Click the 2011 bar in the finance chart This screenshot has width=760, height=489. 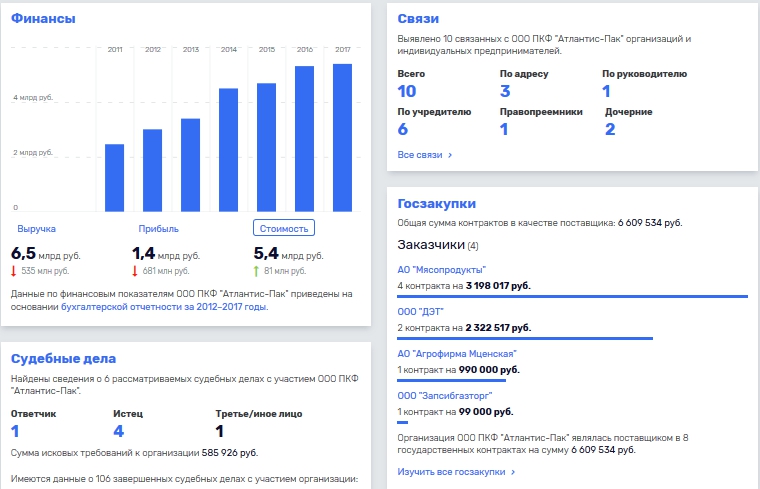pyautogui.click(x=114, y=178)
